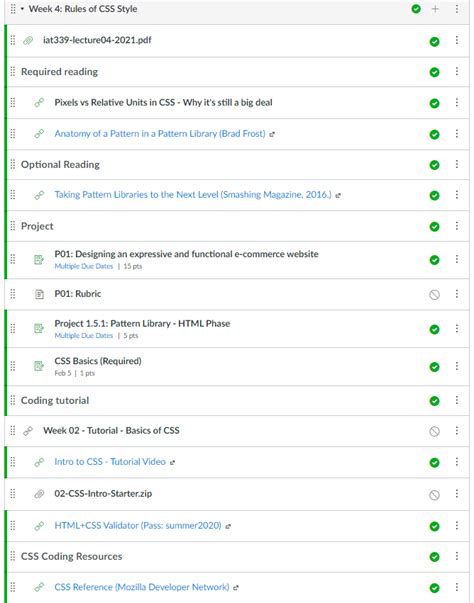
Task: Click link icon beside Week 02 - Tutorial - Basics of CSS
Action: coord(28,431)
